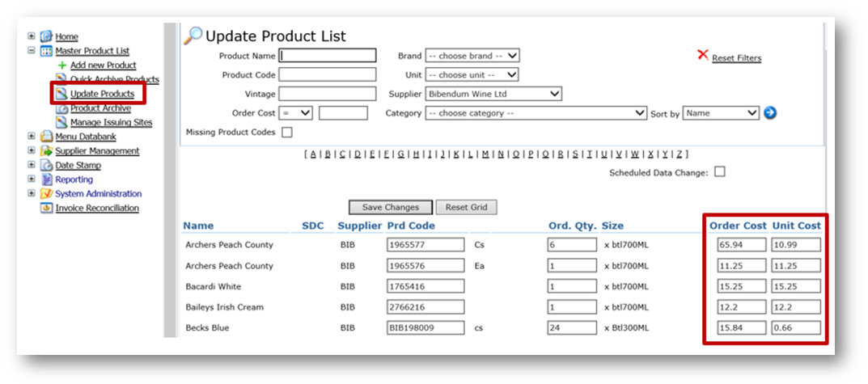Open the Unit dropdown
This screenshot has width=868, height=384.
tap(472, 74)
